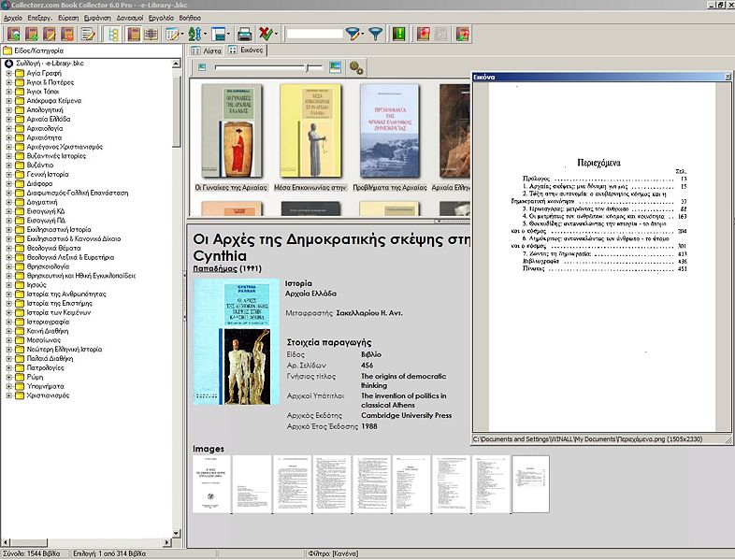Screen dimensions: 735x560
Task: Open the first title page image thumbnail
Action: (x=211, y=484)
